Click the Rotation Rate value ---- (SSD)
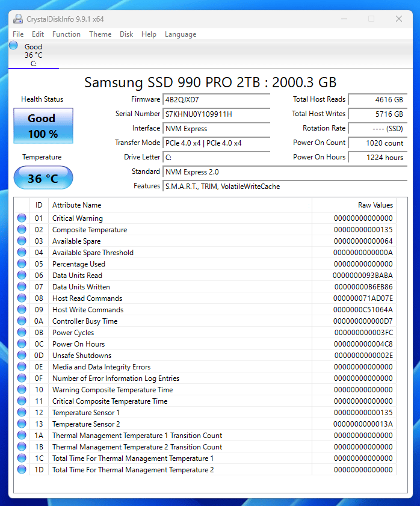Viewport: 420px width, 506px height. point(378,129)
